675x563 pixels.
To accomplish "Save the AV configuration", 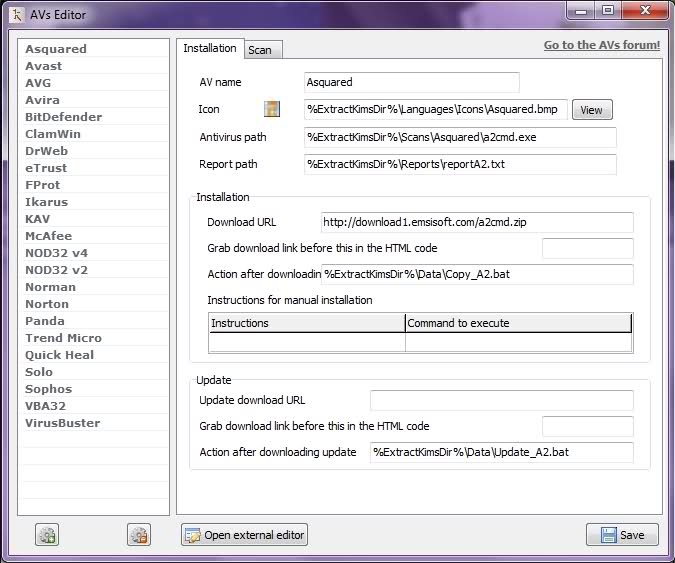I will 622,535.
